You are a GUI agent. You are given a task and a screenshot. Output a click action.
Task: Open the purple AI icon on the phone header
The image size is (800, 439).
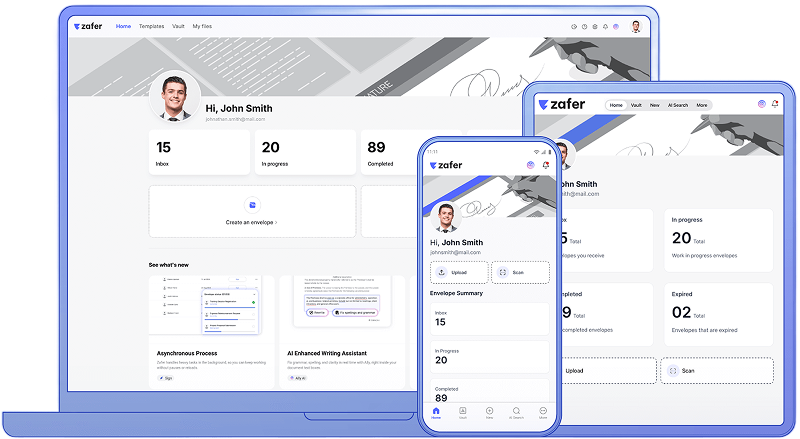coord(531,165)
